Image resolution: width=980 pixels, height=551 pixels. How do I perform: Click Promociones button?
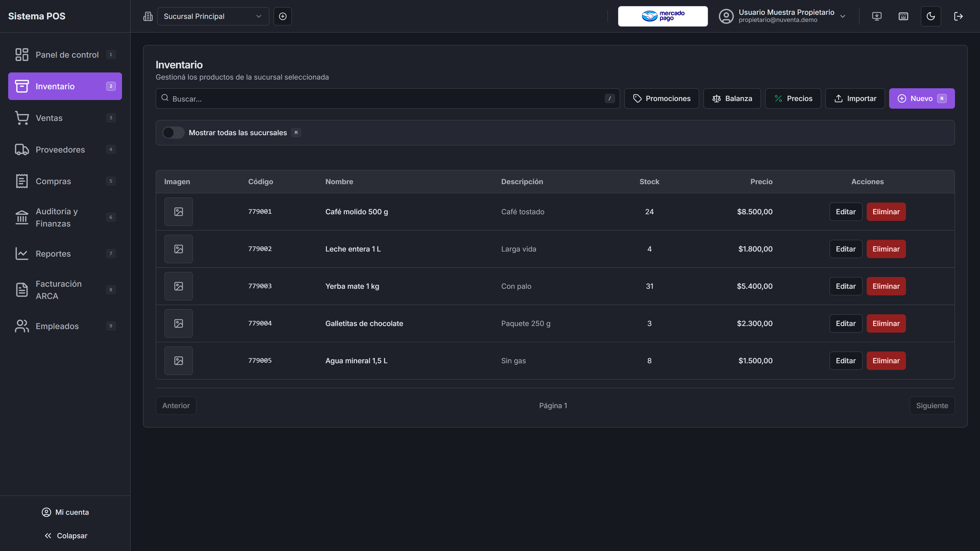click(661, 98)
